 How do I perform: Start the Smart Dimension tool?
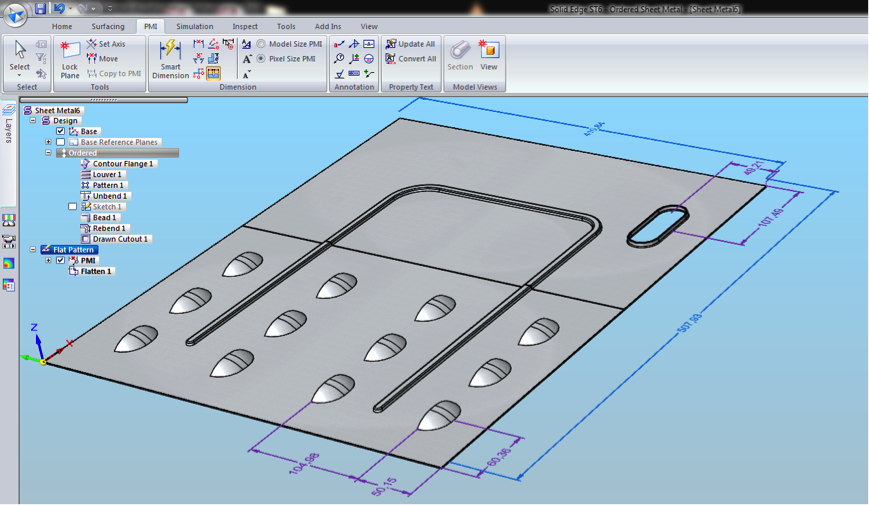coord(170,60)
